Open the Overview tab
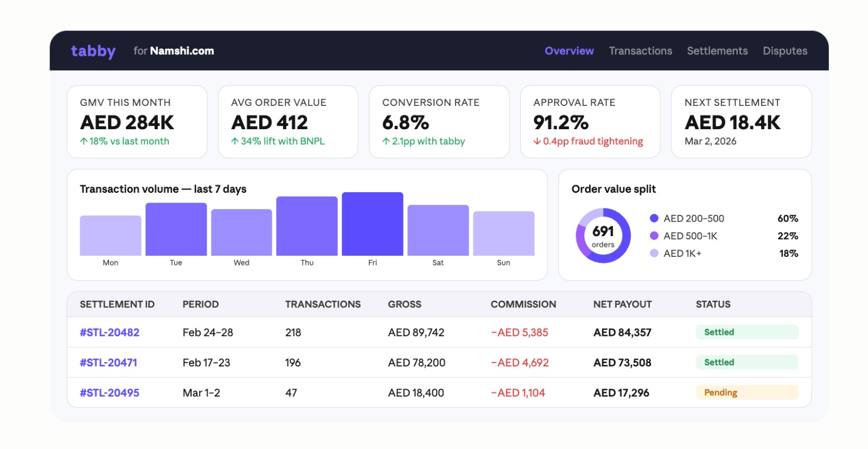Image resolution: width=868 pixels, height=449 pixels. coord(569,51)
